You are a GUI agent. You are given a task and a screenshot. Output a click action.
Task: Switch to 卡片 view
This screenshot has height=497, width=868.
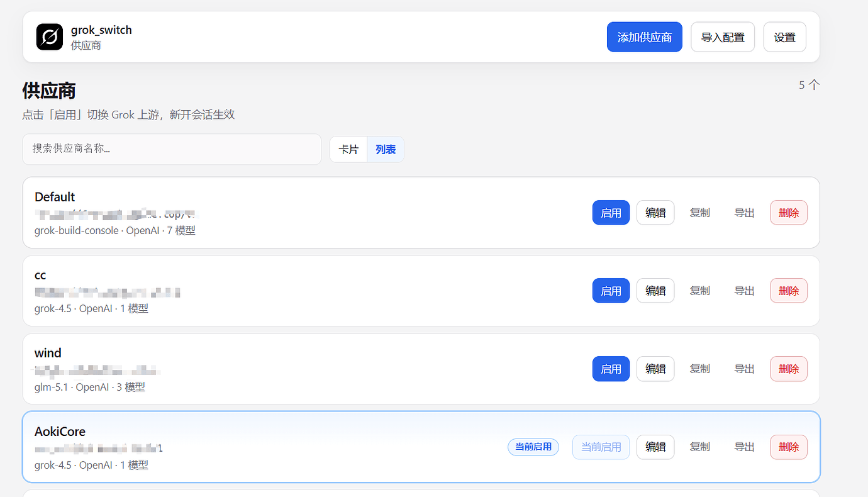[348, 150]
